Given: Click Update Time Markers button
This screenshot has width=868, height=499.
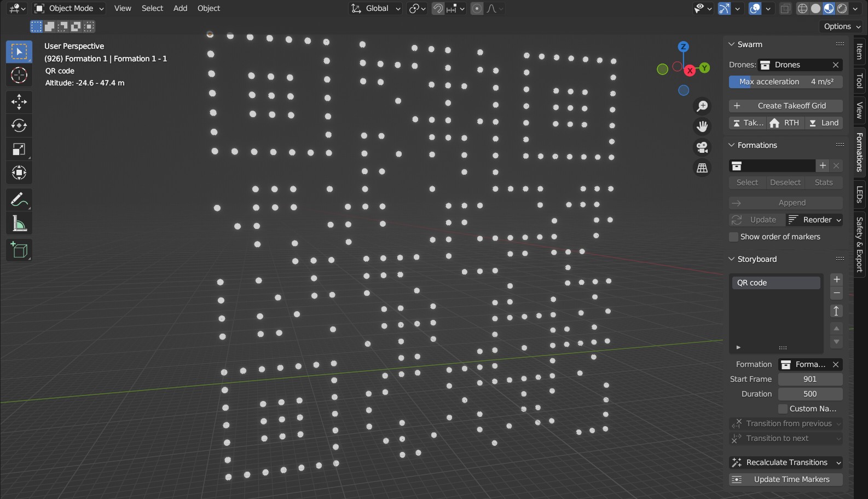Looking at the screenshot, I should click(x=786, y=479).
